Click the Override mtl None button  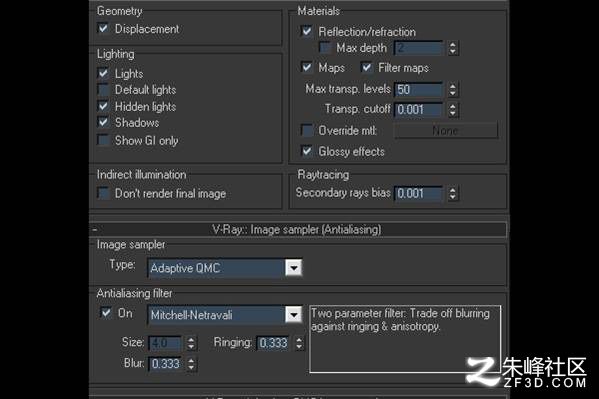tap(446, 131)
